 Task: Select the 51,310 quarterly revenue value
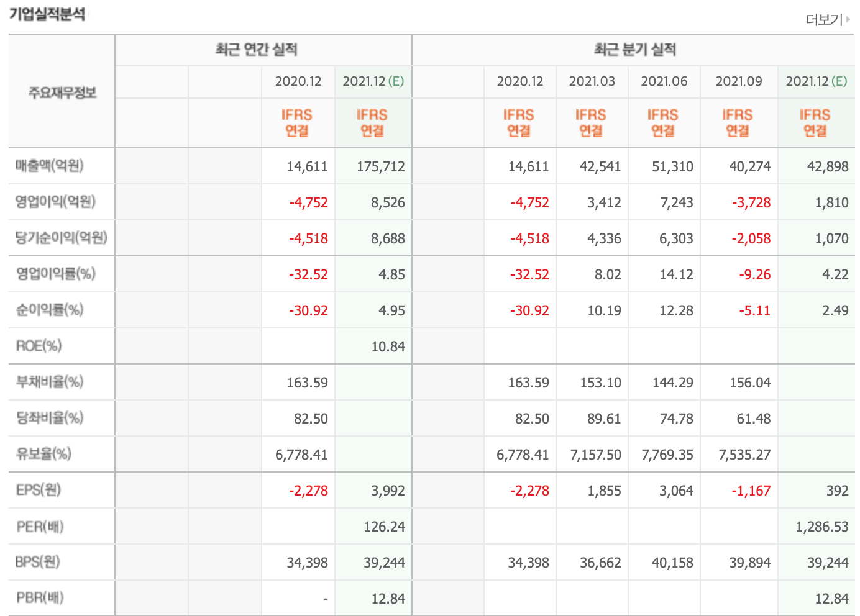(x=672, y=166)
